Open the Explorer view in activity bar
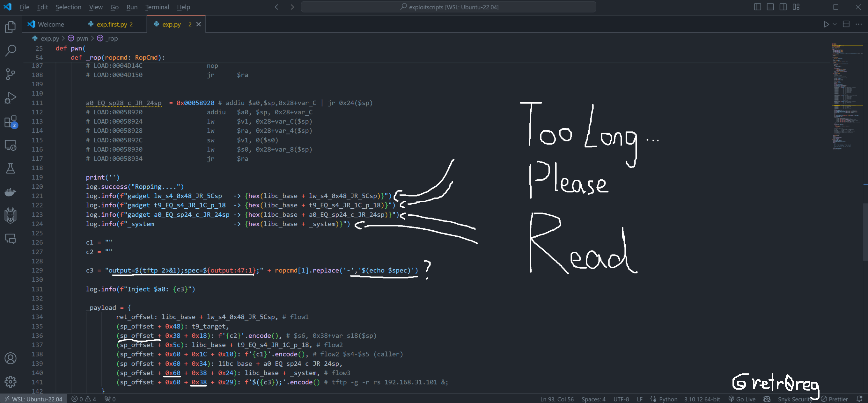 pos(11,27)
